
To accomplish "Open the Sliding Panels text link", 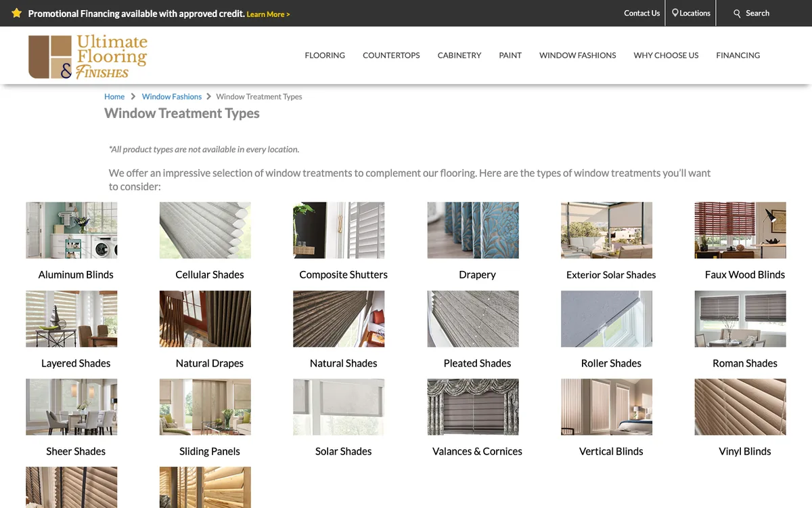I will click(x=210, y=452).
